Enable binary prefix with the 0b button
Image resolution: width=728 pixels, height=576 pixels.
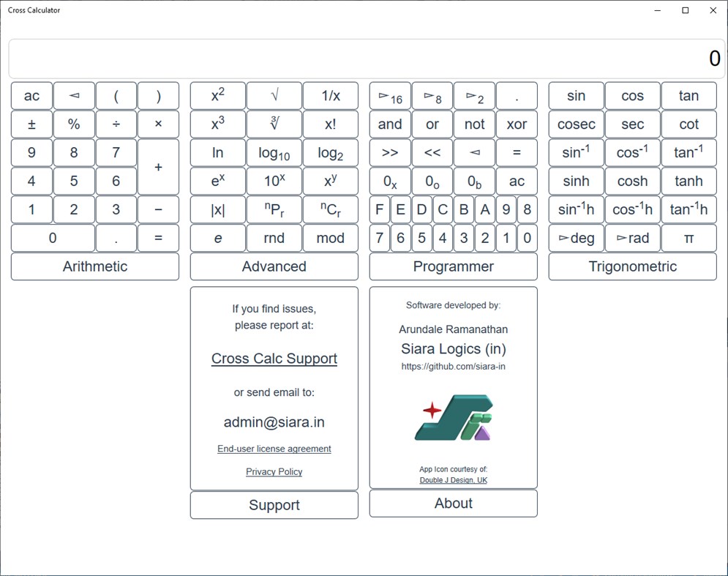(x=475, y=181)
